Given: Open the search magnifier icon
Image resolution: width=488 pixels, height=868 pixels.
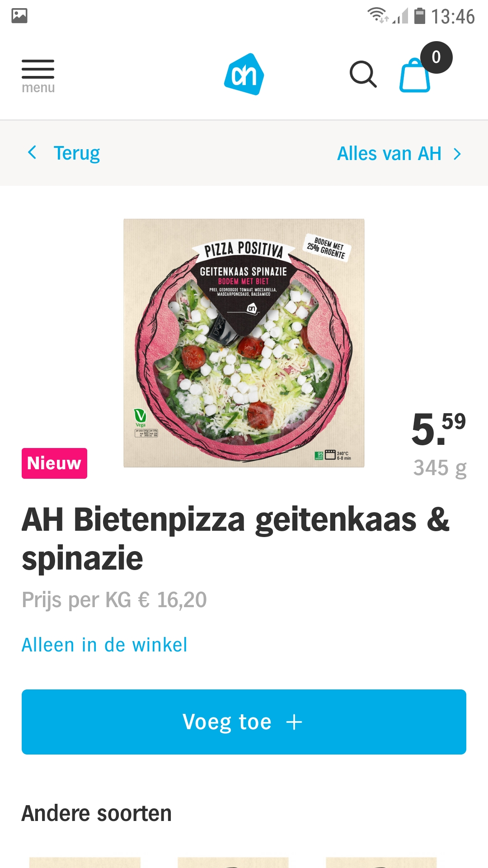Looking at the screenshot, I should point(363,74).
